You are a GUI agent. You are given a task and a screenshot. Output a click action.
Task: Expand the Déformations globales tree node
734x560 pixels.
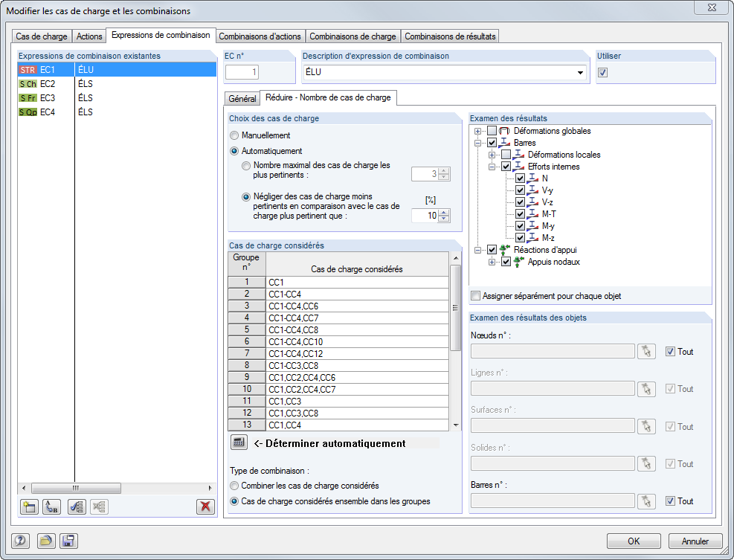click(x=477, y=131)
